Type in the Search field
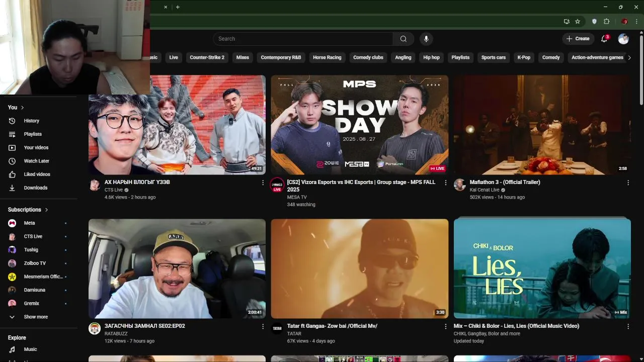The height and width of the screenshot is (362, 644). [x=303, y=39]
